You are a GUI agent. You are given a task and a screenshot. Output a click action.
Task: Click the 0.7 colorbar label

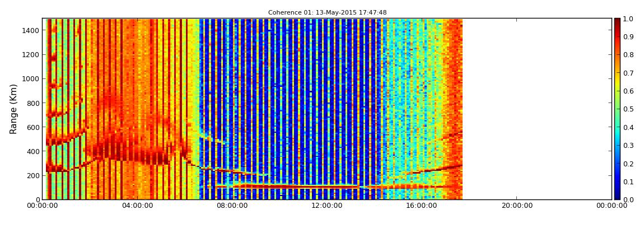[629, 73]
